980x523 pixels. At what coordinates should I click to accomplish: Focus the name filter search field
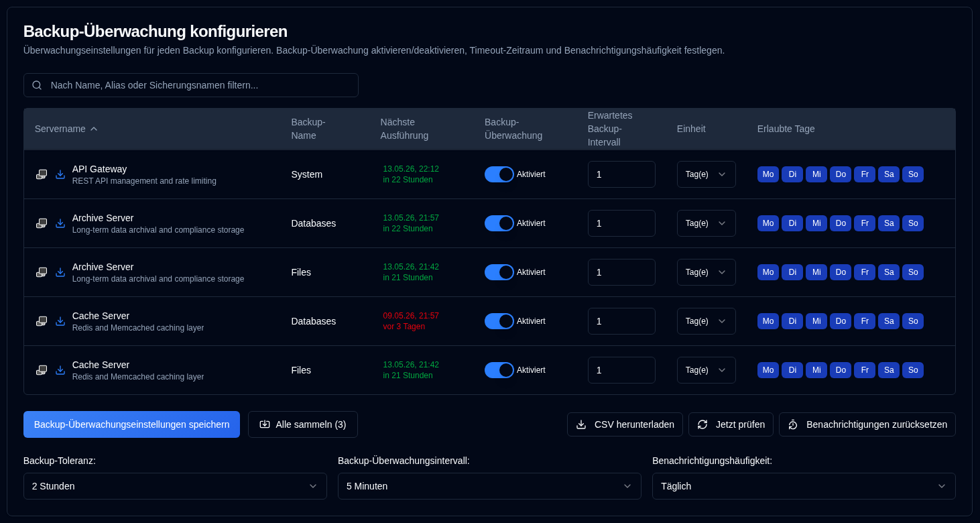191,85
